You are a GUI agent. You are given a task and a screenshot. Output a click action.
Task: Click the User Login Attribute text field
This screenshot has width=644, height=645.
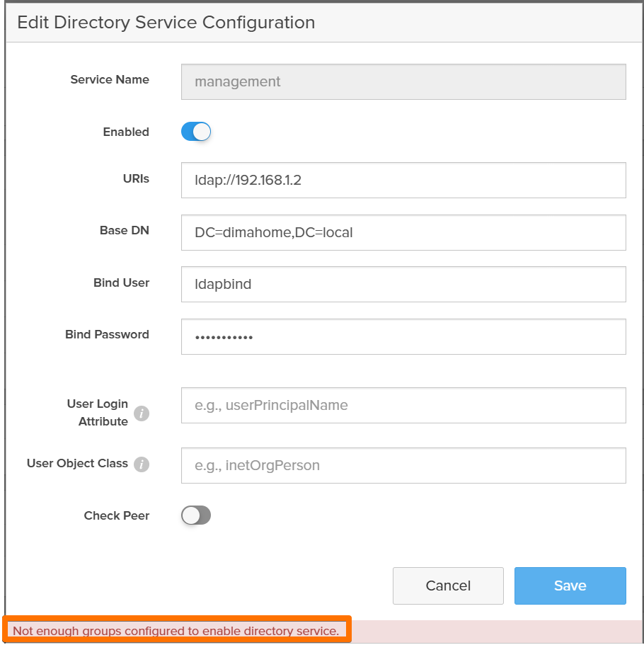[x=403, y=405]
